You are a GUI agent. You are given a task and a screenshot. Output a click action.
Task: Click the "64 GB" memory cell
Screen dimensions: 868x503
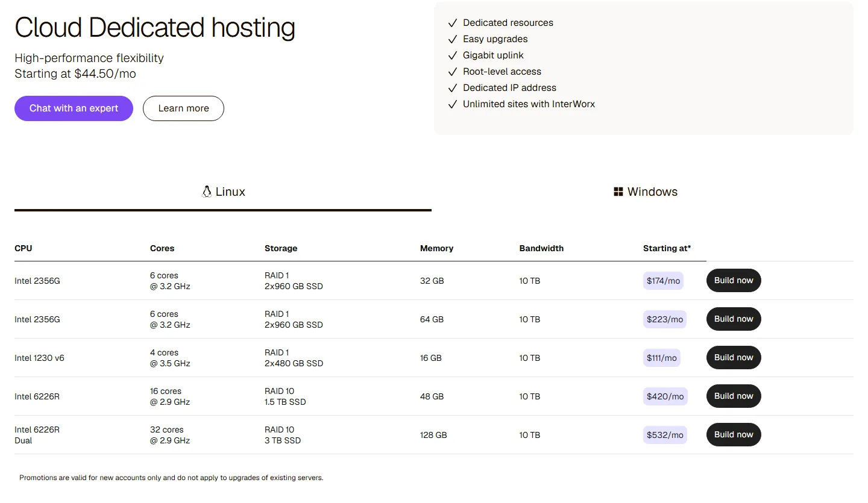432,319
